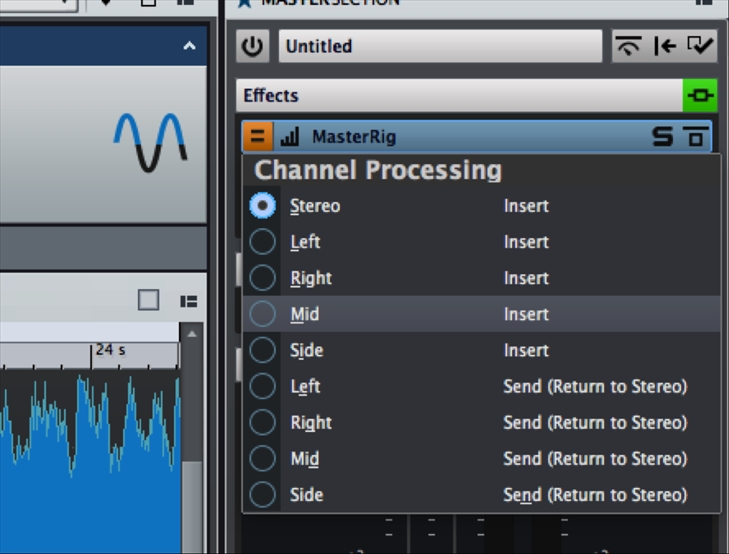
Task: Collapse the panel using the up chevron
Action: [x=189, y=46]
